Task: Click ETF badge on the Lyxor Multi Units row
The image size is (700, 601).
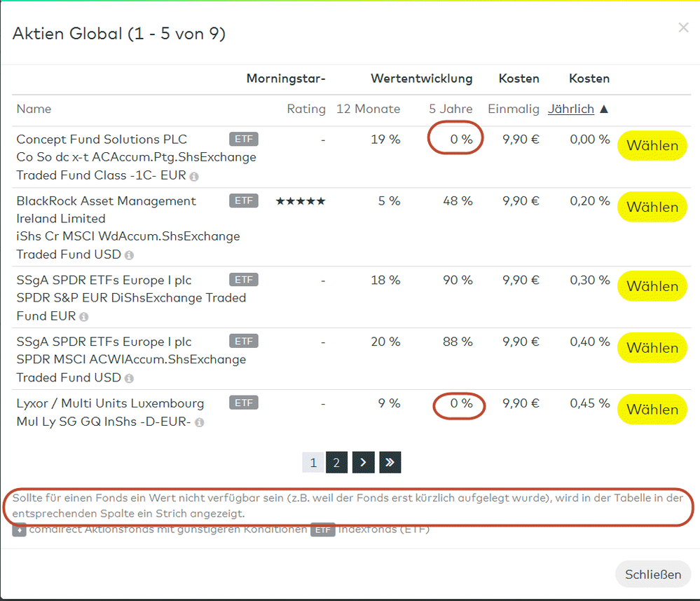Action: pos(243,403)
